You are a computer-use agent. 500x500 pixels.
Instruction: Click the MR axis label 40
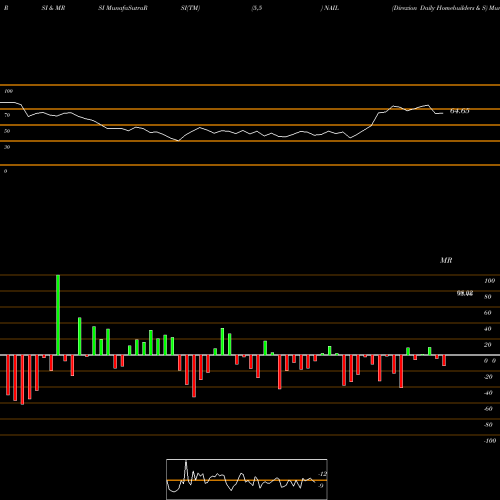click(488, 329)
